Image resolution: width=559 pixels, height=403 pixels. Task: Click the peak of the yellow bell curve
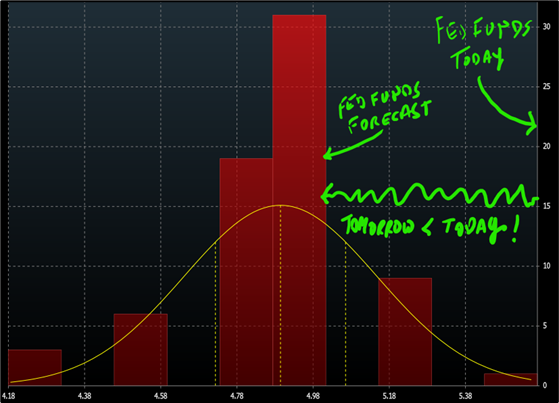281,205
